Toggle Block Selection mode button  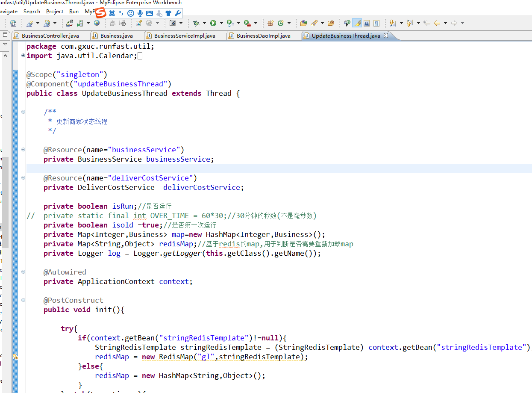(367, 23)
